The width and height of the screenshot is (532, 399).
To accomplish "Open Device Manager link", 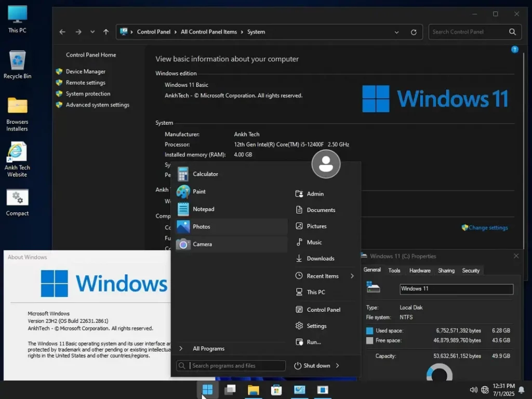I will [85, 72].
